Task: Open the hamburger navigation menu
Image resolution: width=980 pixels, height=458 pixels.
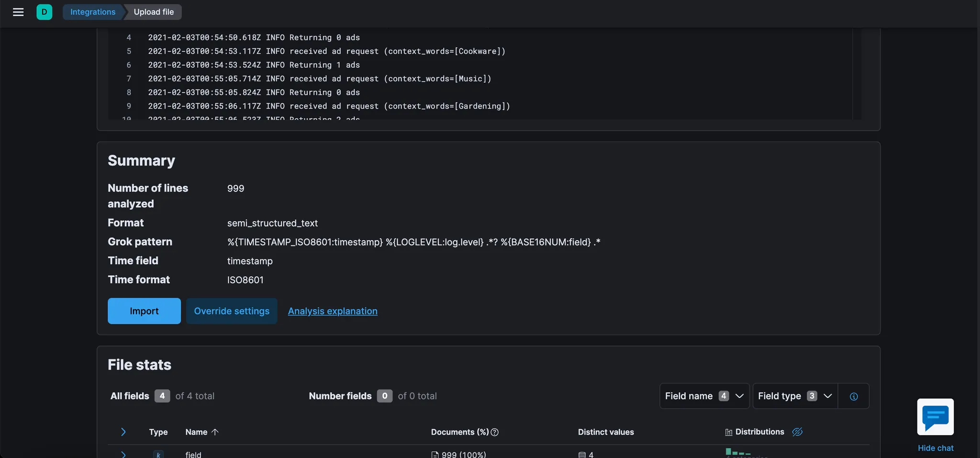Action: pos(18,12)
